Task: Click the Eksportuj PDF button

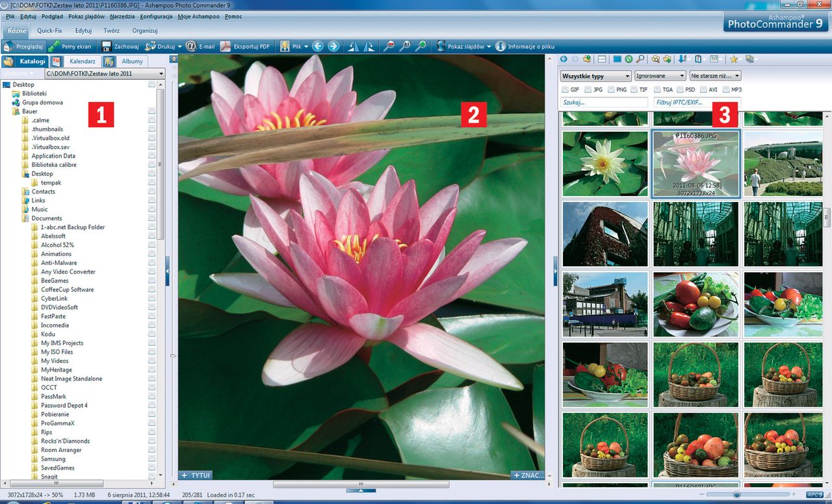Action: pyautogui.click(x=244, y=46)
